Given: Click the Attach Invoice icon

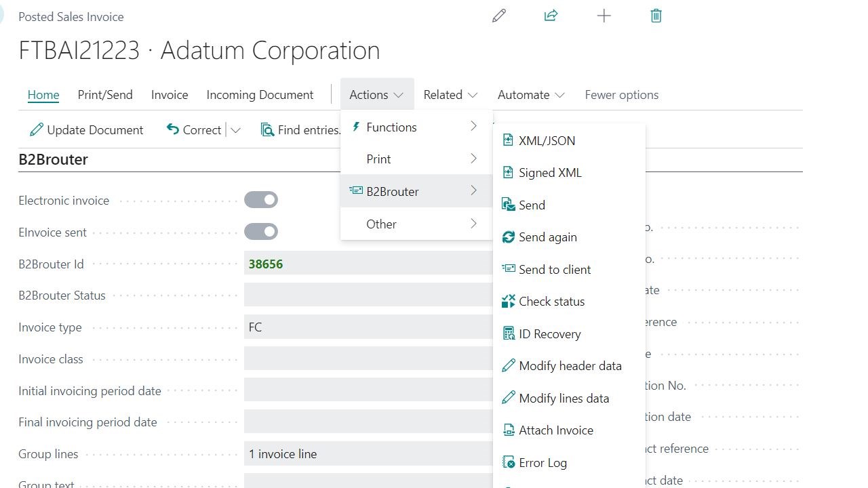Looking at the screenshot, I should (x=508, y=430).
